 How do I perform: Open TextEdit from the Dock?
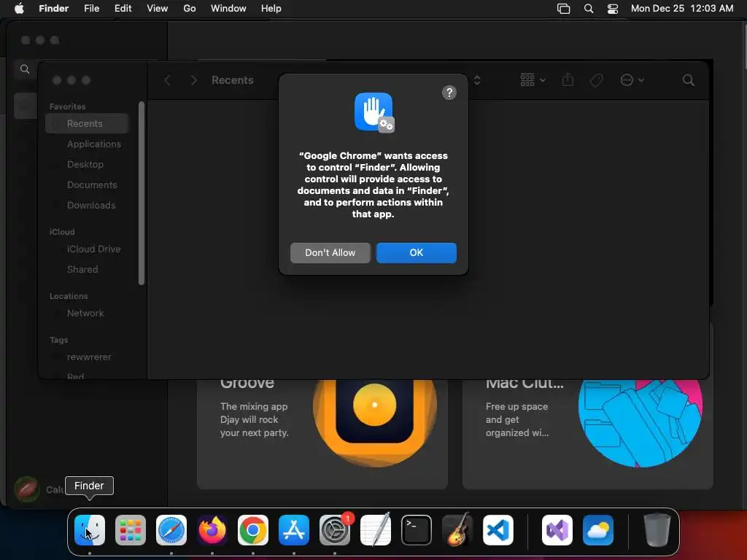376,530
